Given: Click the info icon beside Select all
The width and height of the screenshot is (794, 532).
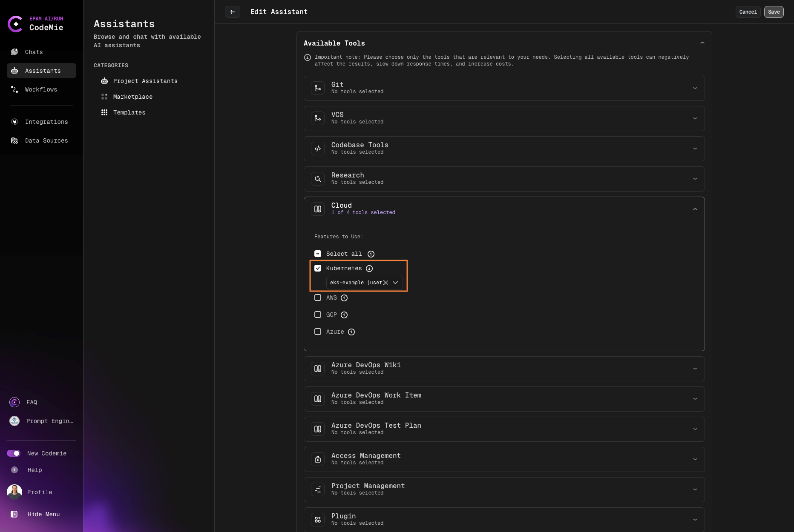Looking at the screenshot, I should pyautogui.click(x=371, y=254).
